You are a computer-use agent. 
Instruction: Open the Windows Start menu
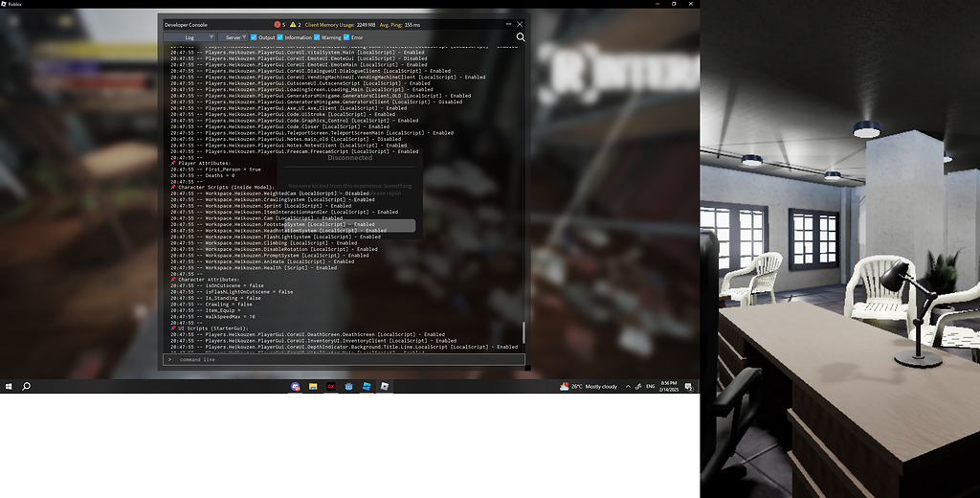pos(9,387)
